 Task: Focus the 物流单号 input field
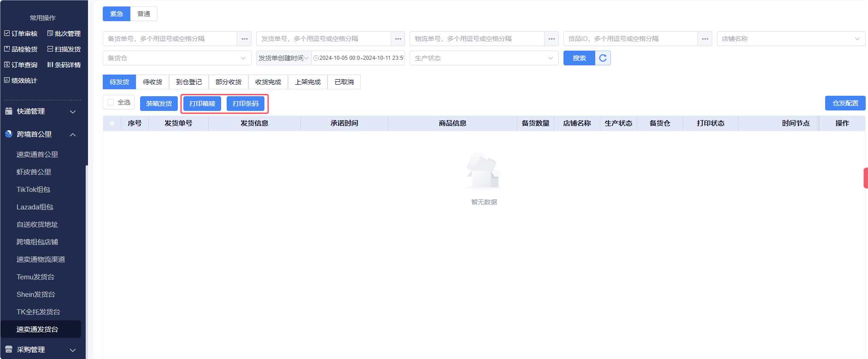(x=477, y=39)
